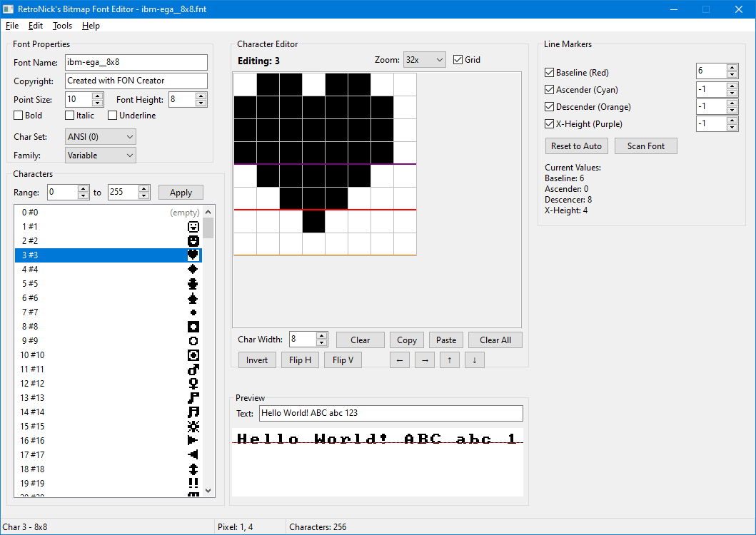Toggle the Baseline (Red) marker checkbox
Viewport: 756px width, 535px height.
(549, 72)
